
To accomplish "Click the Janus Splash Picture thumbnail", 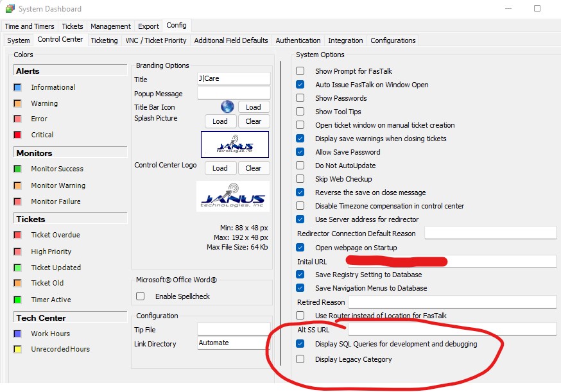I will coord(234,144).
